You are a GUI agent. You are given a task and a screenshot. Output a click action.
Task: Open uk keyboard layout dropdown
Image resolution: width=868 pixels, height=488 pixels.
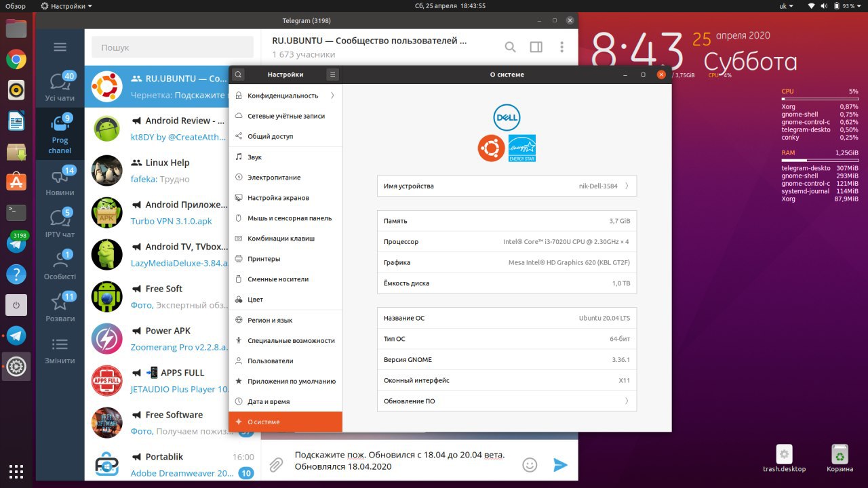coord(786,5)
